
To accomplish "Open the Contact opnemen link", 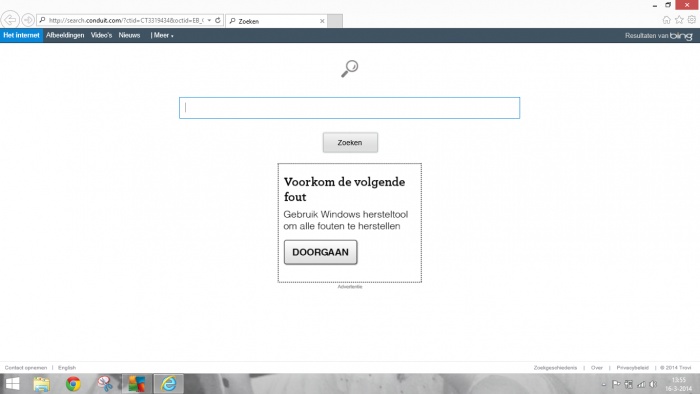I will pyautogui.click(x=25, y=368).
